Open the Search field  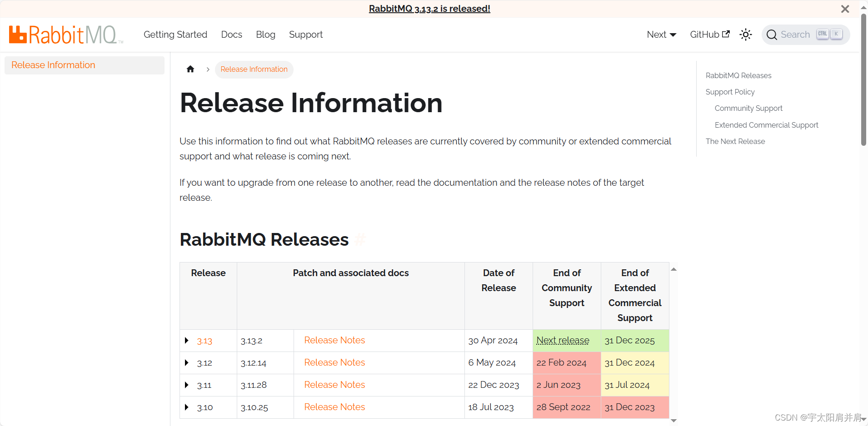[x=805, y=35]
